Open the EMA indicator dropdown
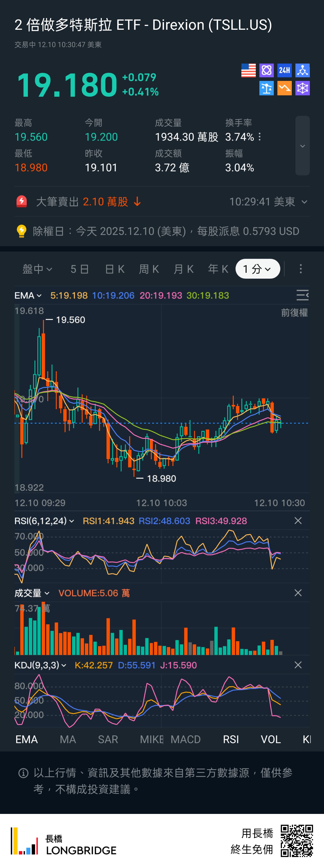324x868 pixels. coord(28,295)
